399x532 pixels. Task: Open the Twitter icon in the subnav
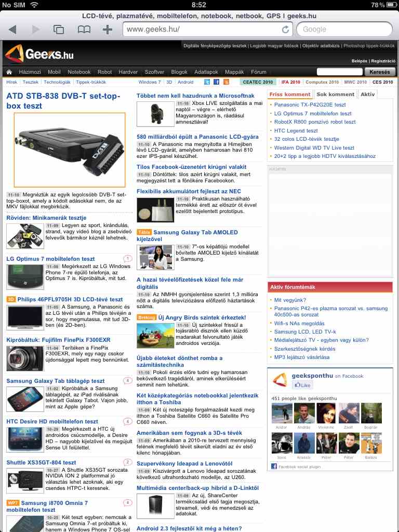coord(207,82)
